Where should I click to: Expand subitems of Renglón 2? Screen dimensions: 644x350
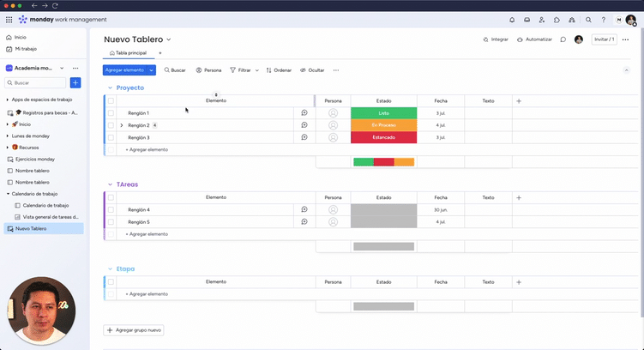pyautogui.click(x=121, y=125)
